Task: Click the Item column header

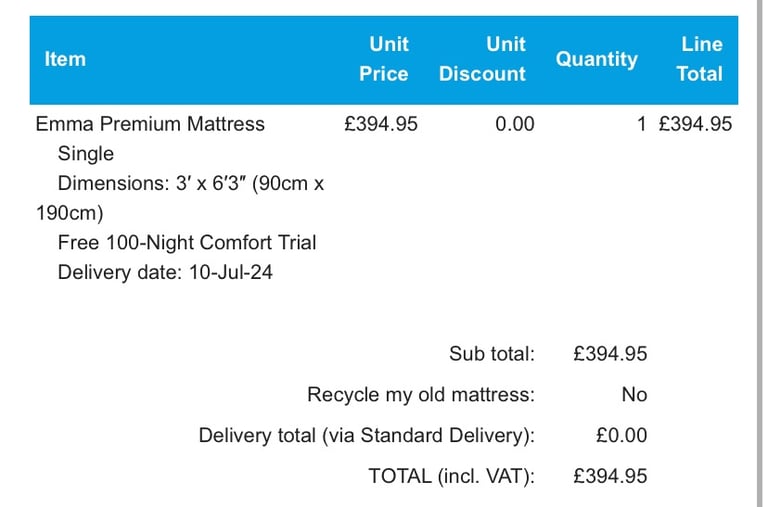Action: [65, 59]
